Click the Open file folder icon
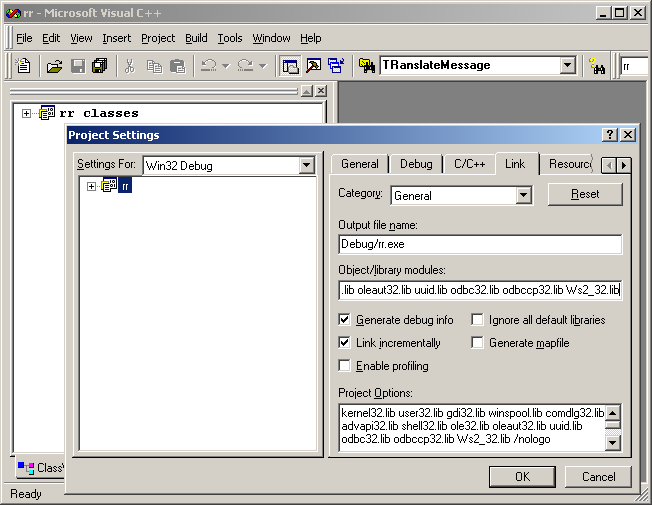This screenshot has height=505, width=652. point(54,66)
